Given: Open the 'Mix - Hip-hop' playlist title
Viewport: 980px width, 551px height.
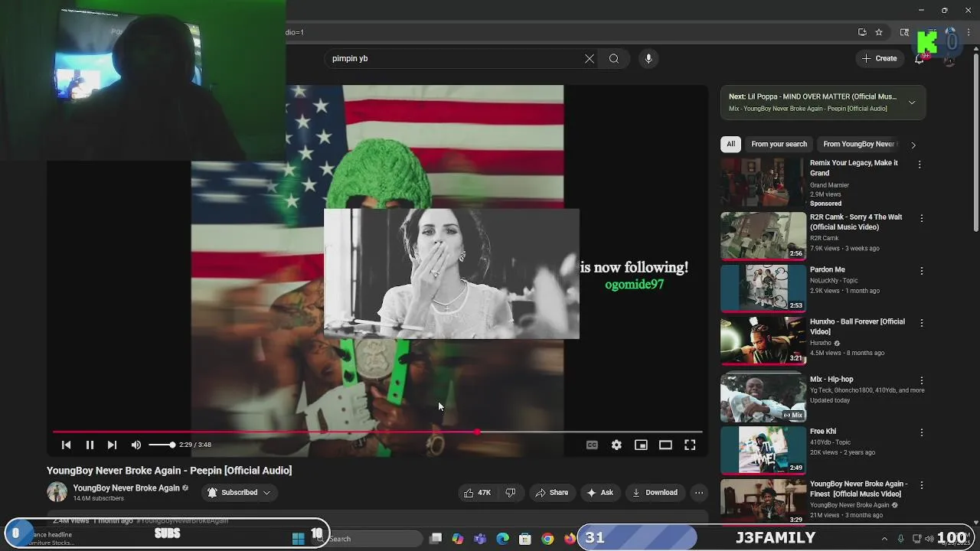Looking at the screenshot, I should coord(831,380).
